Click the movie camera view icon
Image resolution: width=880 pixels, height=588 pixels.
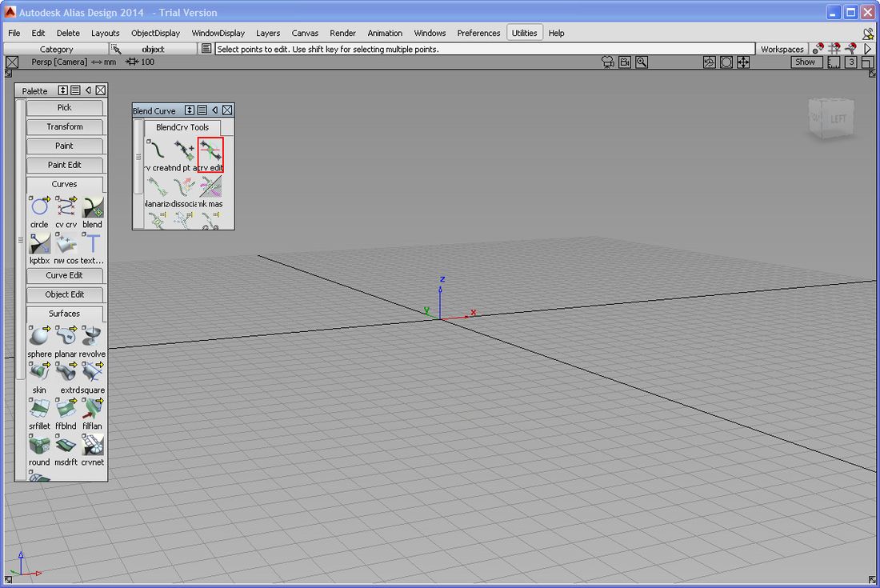tap(625, 62)
